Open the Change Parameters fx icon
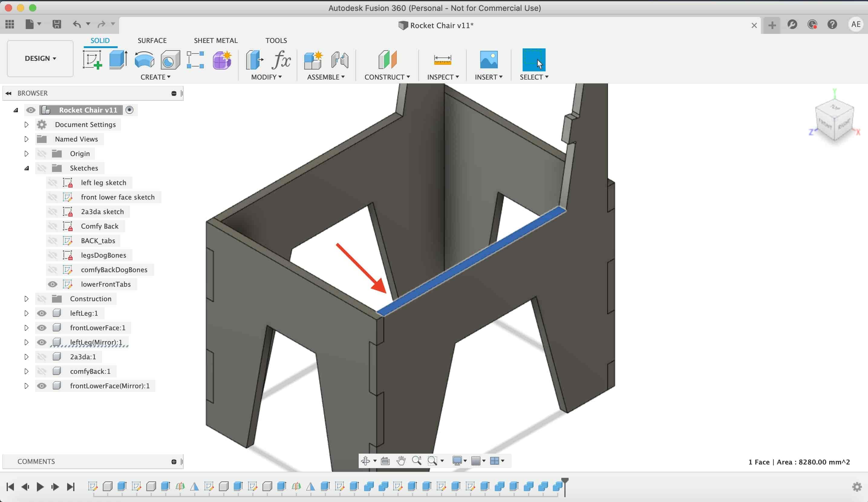868x502 pixels. (281, 60)
